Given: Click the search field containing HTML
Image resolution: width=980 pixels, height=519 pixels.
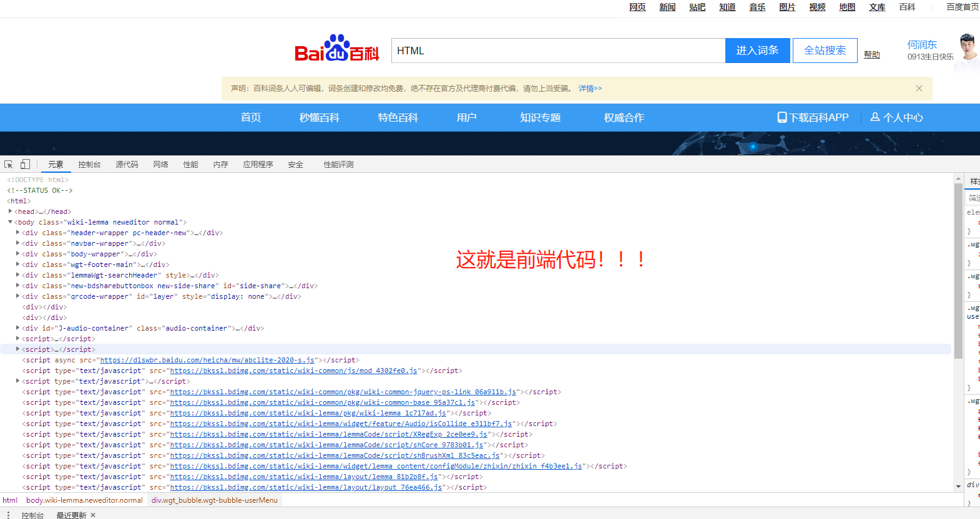Looking at the screenshot, I should point(558,51).
